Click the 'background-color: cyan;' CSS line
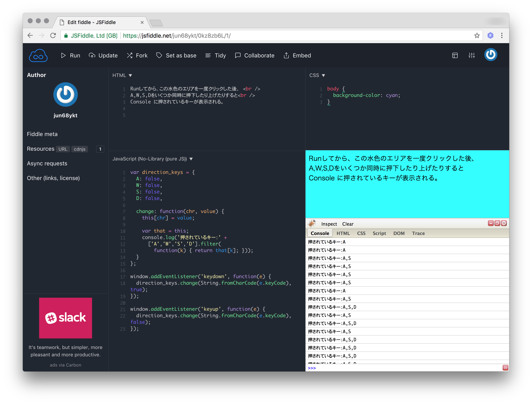The height and width of the screenshot is (404, 532). (x=366, y=95)
